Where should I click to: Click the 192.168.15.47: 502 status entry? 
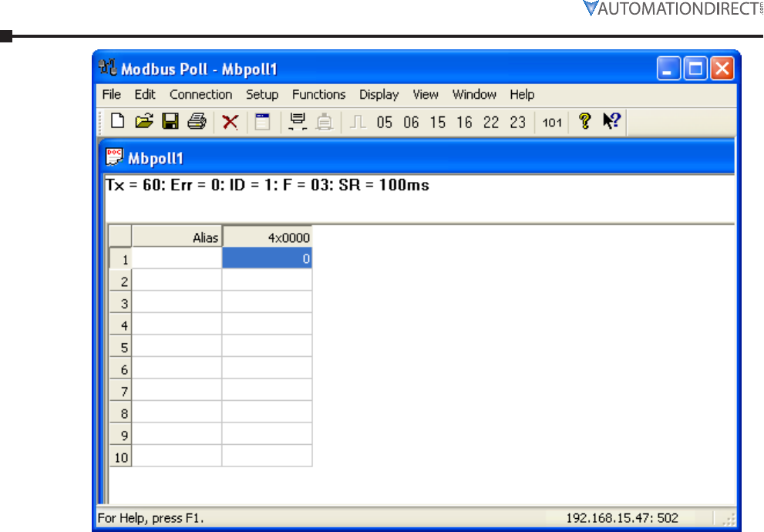pos(622,517)
